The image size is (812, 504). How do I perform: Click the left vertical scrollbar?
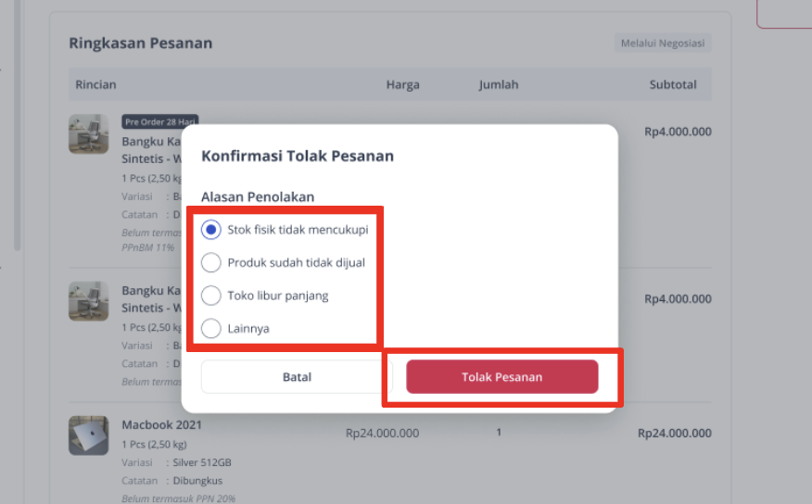[x=17, y=124]
